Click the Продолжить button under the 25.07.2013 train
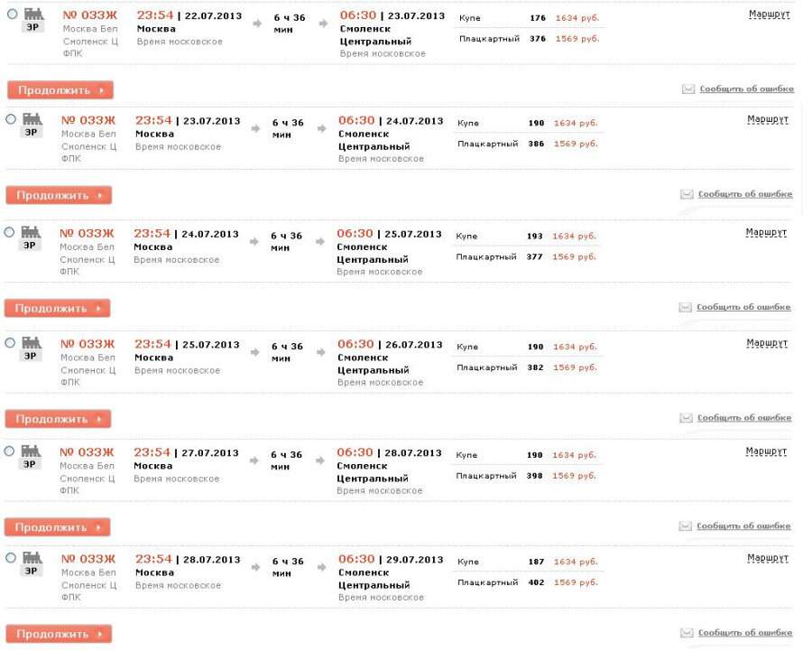812x660 pixels. (58, 419)
